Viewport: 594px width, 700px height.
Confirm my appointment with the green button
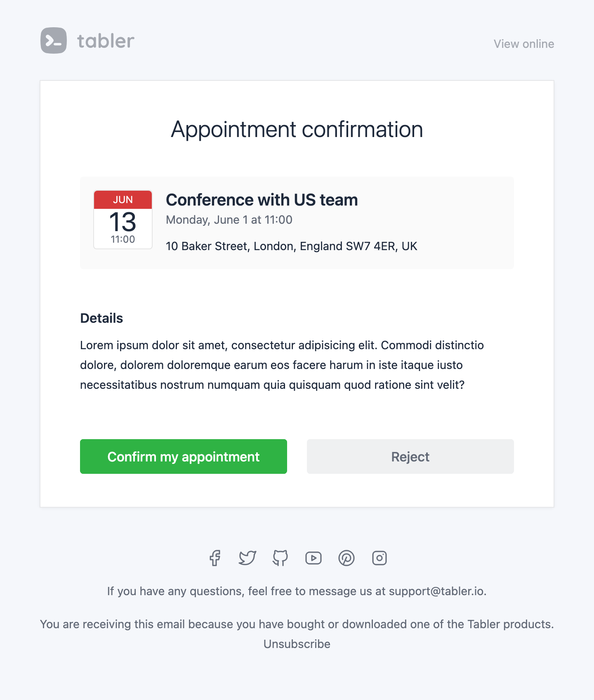(x=184, y=456)
